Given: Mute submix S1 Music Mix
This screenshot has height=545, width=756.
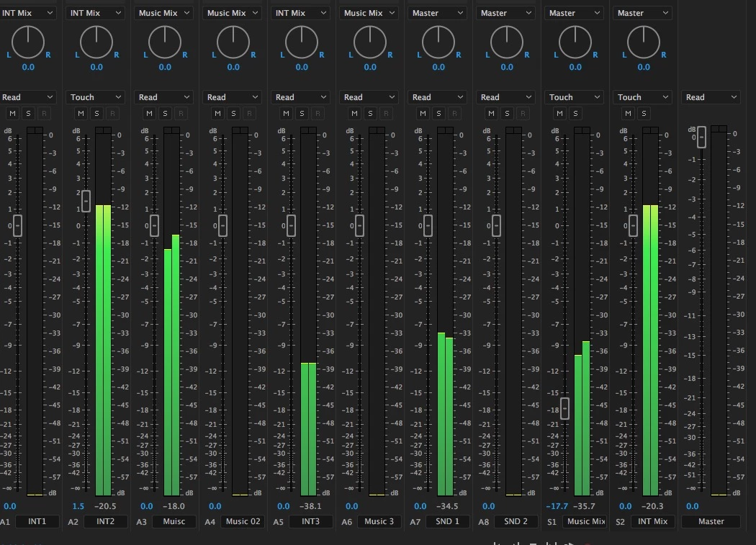Looking at the screenshot, I should [560, 113].
